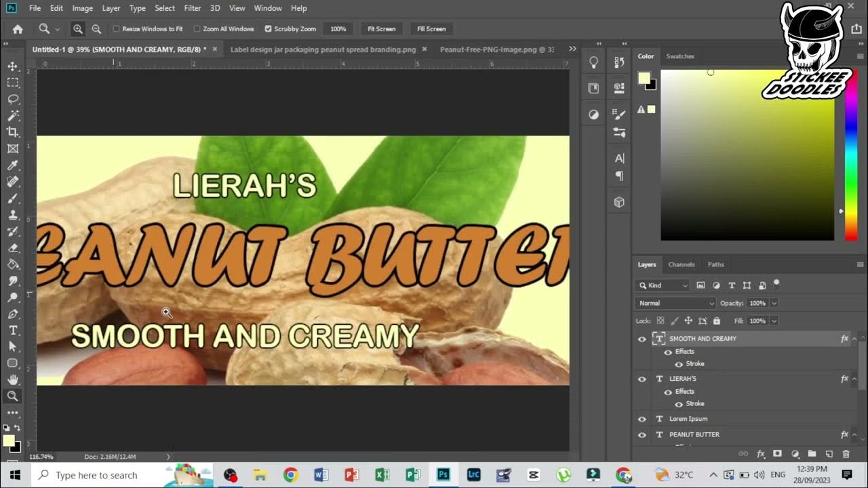Uncheck the Scrubby Zoom checkbox
Viewport: 868px width, 488px height.
pos(268,29)
